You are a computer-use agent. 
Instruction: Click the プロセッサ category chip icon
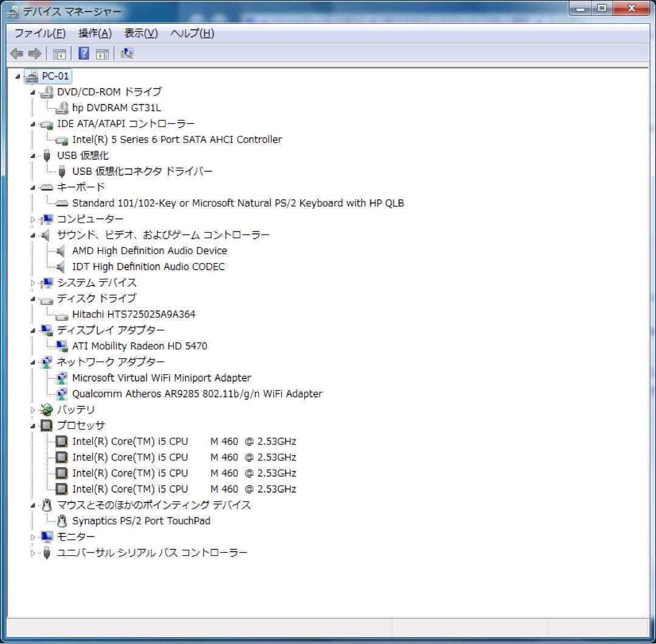pos(46,426)
